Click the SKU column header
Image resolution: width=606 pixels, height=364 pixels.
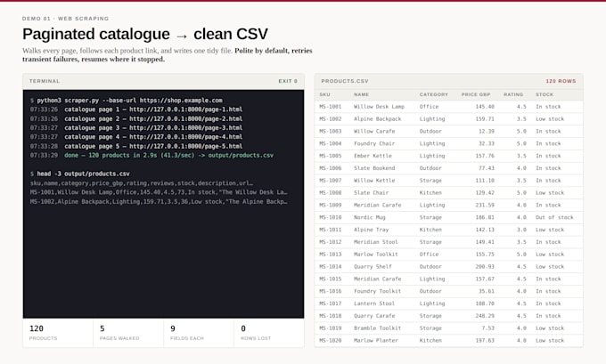tap(324, 94)
